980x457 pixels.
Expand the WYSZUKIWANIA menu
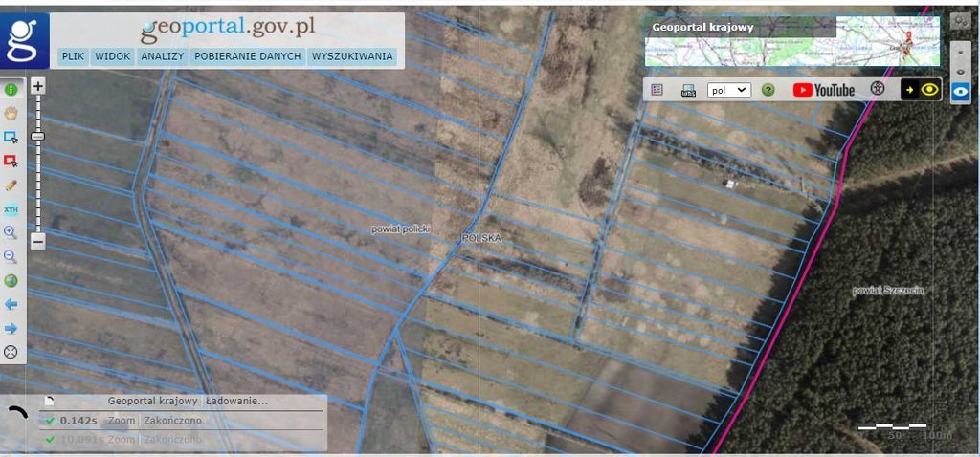352,56
